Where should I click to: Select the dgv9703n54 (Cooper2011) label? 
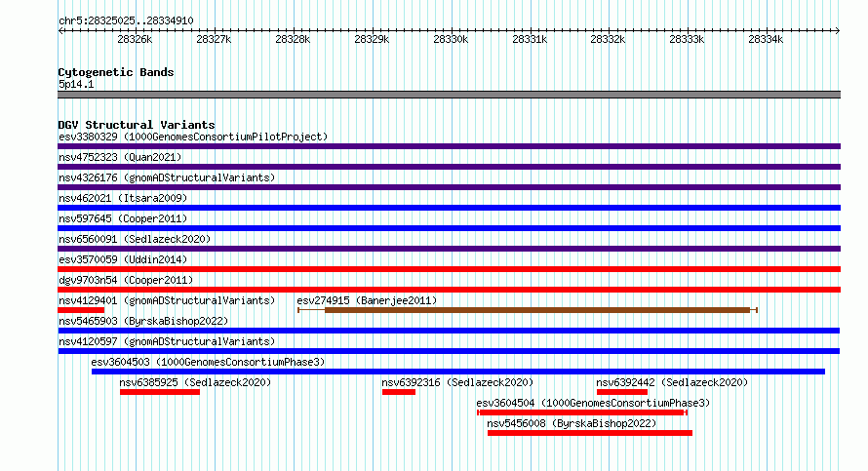coord(126,280)
